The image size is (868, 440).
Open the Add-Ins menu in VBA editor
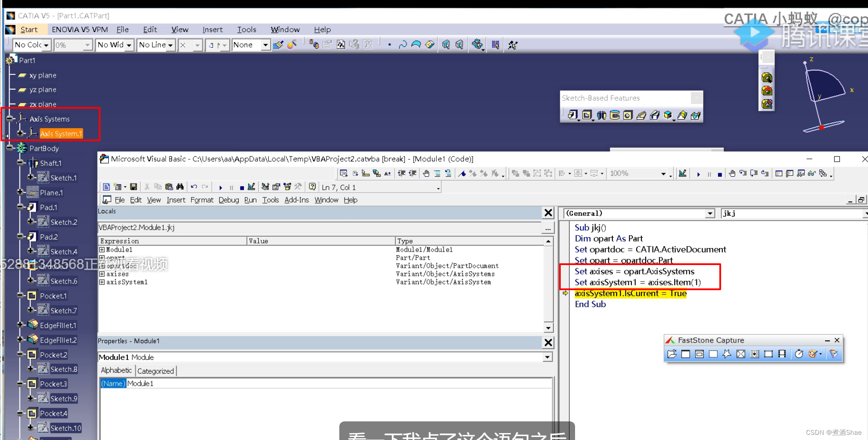(296, 200)
